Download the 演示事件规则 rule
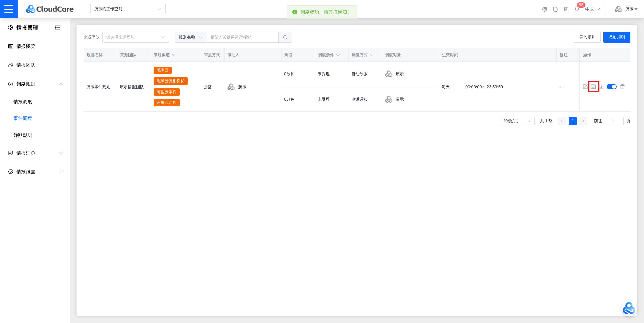Screen dimensions: 644x323 pyautogui.click(x=601, y=87)
